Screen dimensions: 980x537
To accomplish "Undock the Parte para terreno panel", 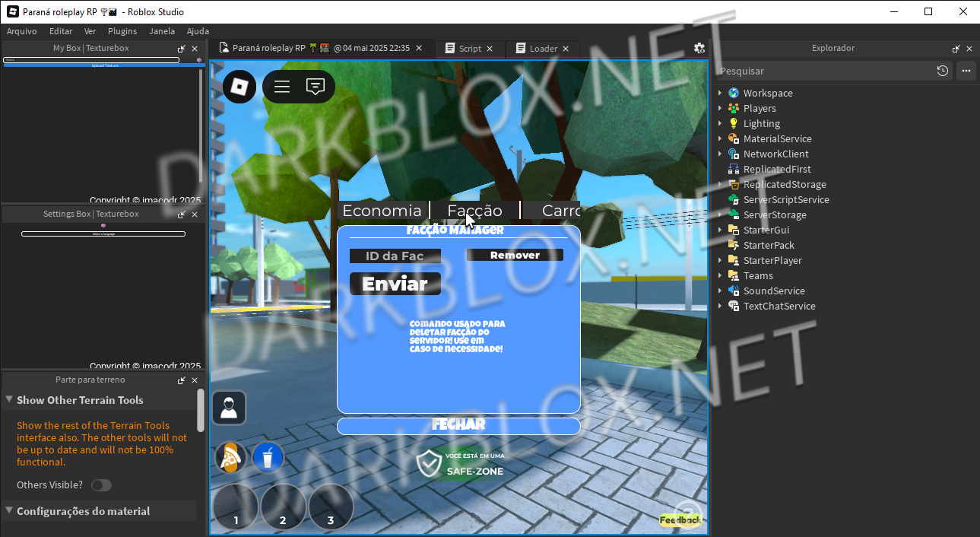I will (182, 380).
